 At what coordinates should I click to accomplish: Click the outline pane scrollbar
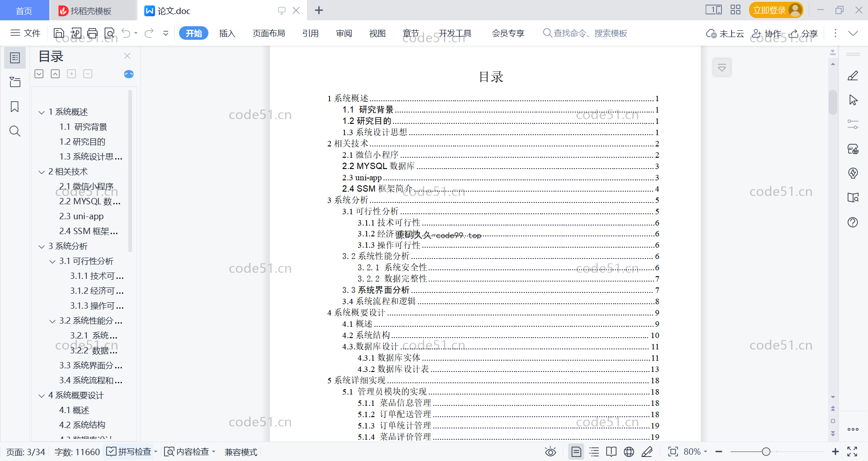coord(130,171)
